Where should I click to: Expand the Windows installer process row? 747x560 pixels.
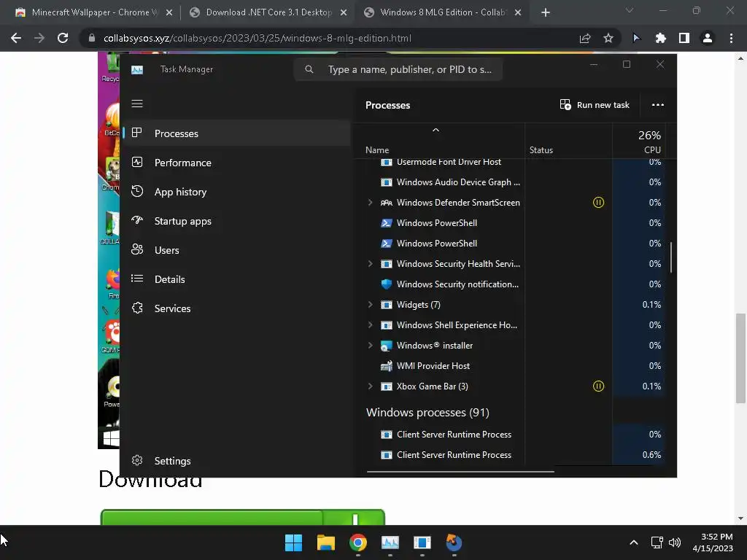pyautogui.click(x=370, y=345)
